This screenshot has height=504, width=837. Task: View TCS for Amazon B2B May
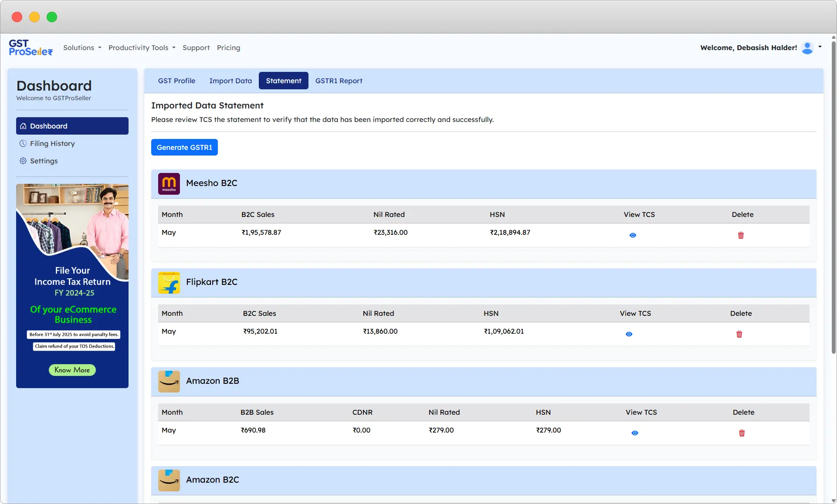[x=635, y=433]
